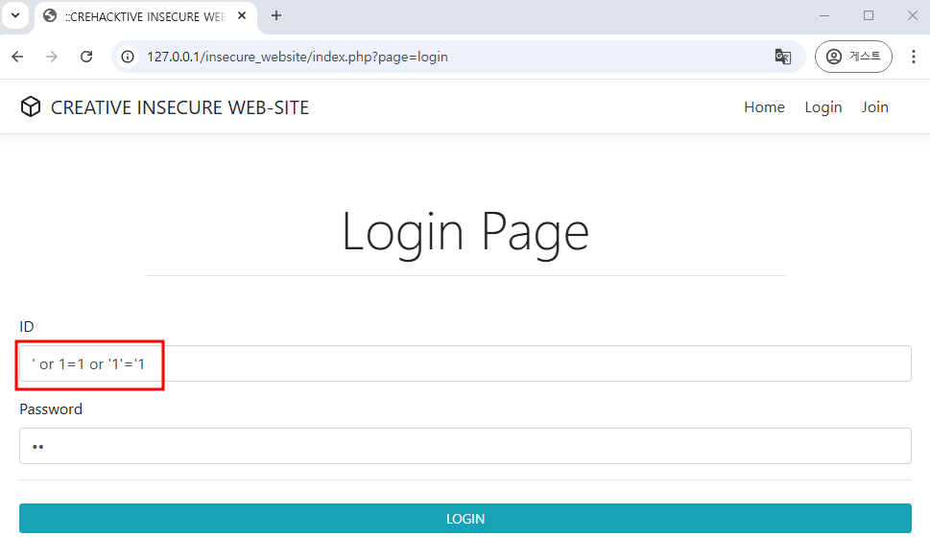This screenshot has height=560, width=930.
Task: Maximize the browser window
Action: [x=869, y=16]
